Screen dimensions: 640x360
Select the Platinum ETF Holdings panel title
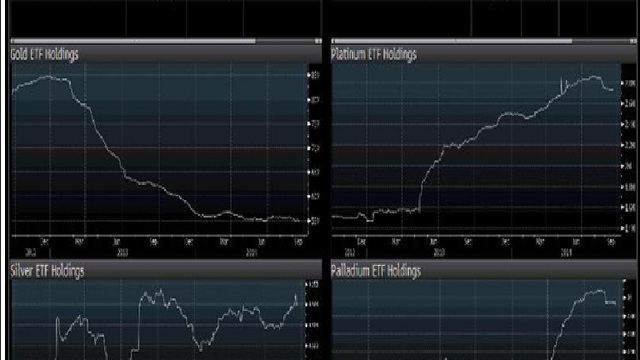coord(373,54)
